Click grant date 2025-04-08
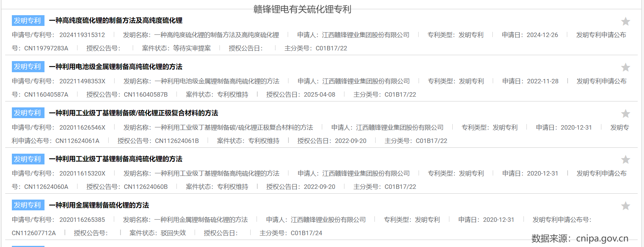Screen dimensions: 644x247 click(x=320, y=94)
